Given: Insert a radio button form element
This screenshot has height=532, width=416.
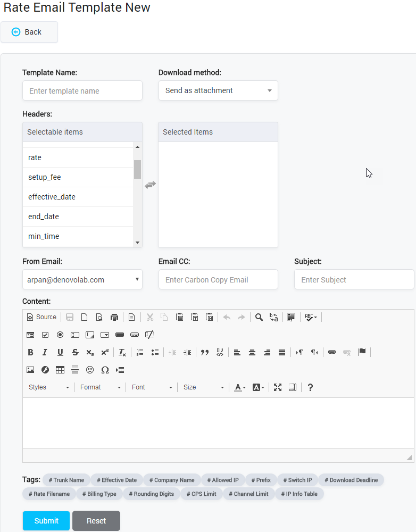Looking at the screenshot, I should pos(60,335).
